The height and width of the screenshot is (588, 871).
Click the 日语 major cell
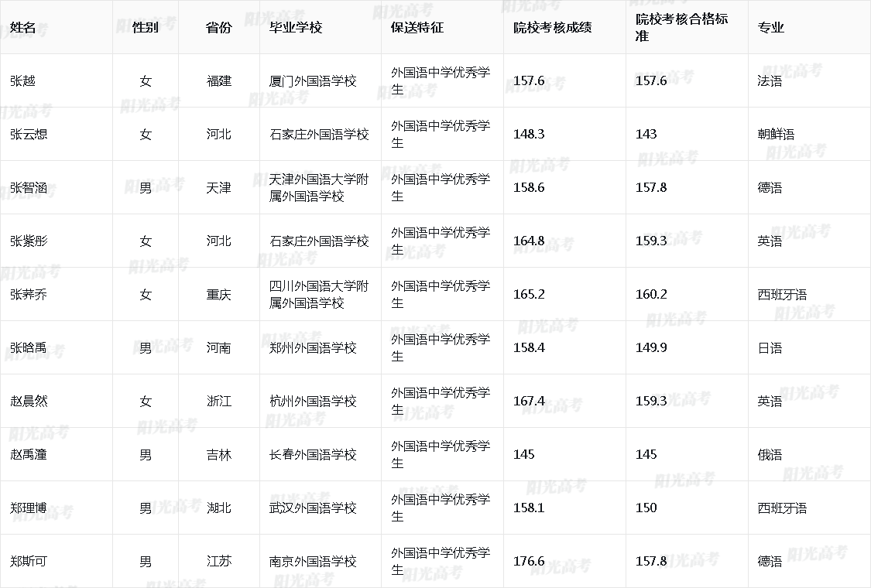coord(770,348)
